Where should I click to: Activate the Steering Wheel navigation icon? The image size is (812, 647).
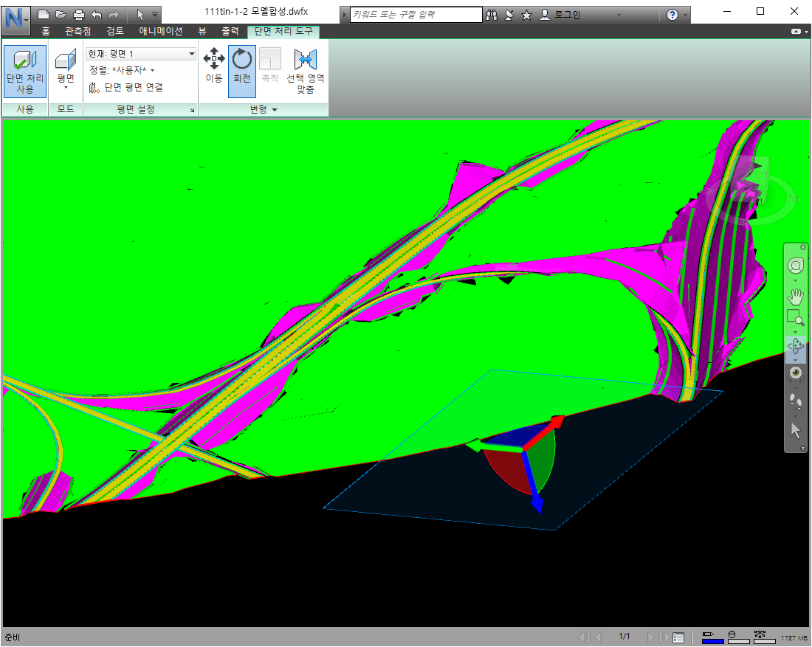(x=796, y=266)
